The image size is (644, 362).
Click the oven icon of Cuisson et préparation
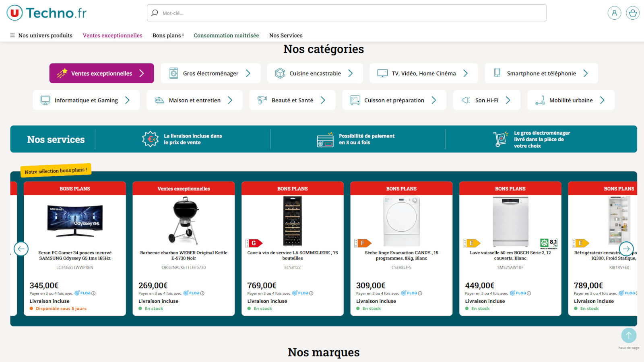(355, 100)
